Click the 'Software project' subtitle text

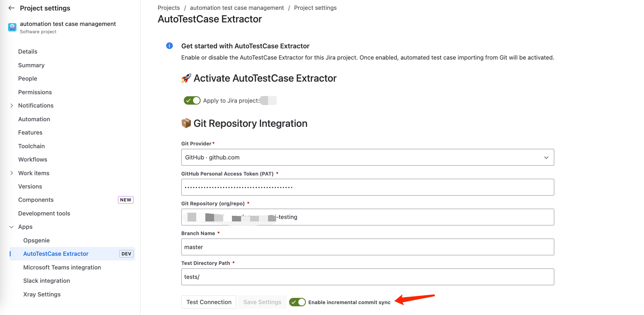[38, 32]
